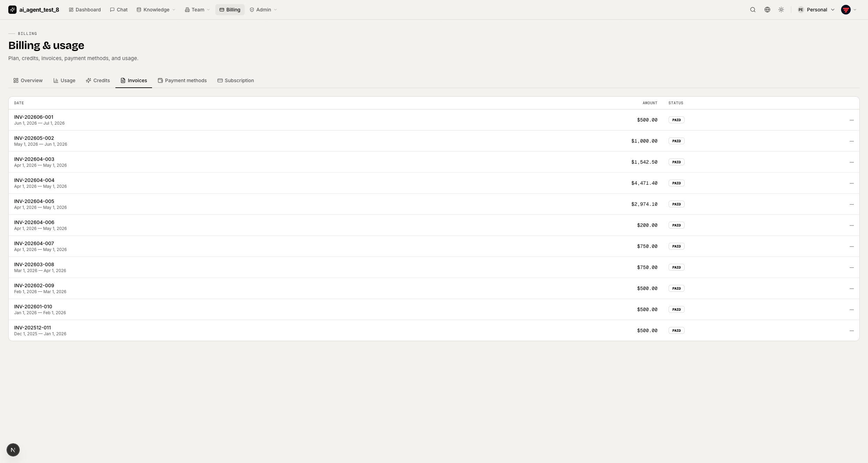Click the dash action for INV-202606-001
Image resolution: width=868 pixels, height=463 pixels.
pyautogui.click(x=851, y=120)
